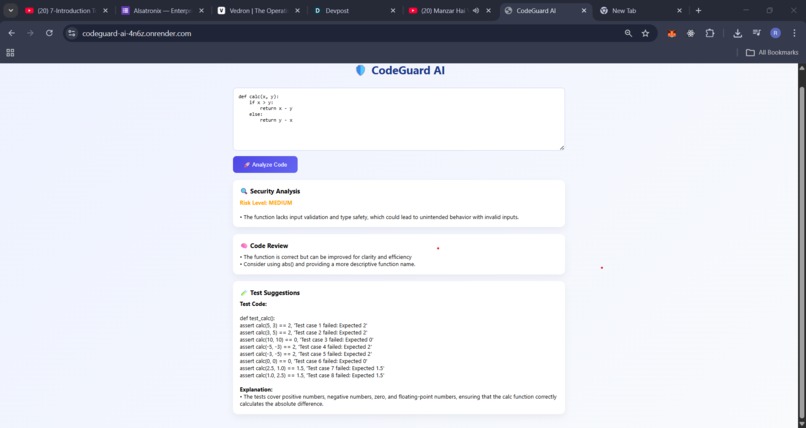Click the Analyze Code button
806x428 pixels.
[x=265, y=164]
